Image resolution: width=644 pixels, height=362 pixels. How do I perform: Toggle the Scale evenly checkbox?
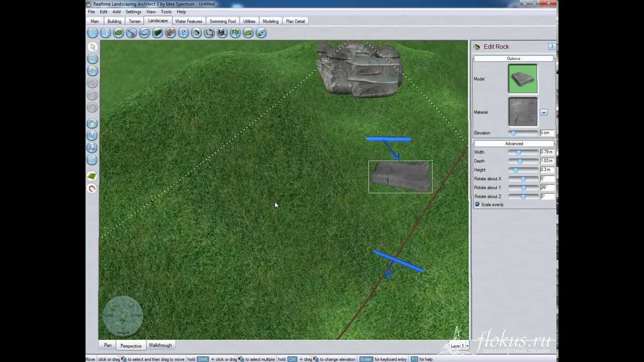click(x=477, y=205)
